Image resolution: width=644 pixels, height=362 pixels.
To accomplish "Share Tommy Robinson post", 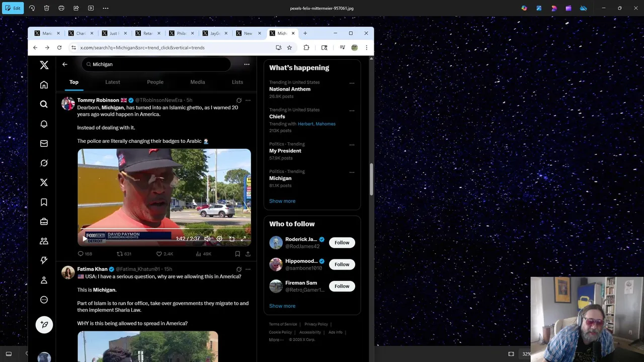I will click(248, 254).
